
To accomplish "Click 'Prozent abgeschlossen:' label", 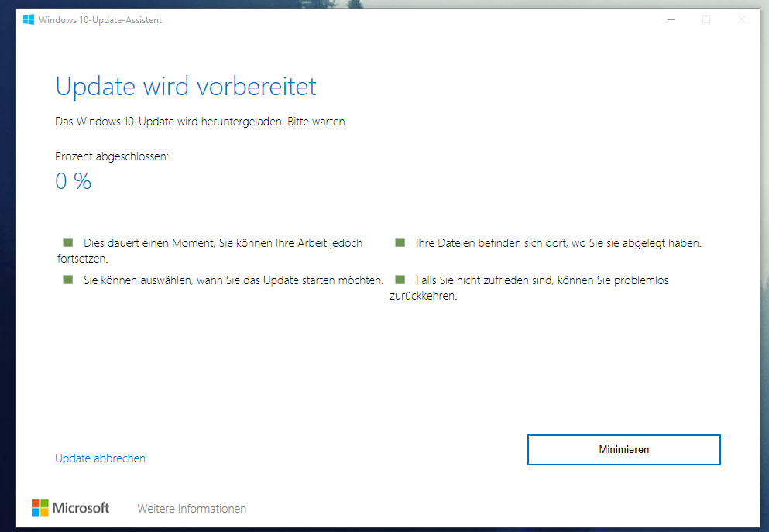I will (112, 156).
